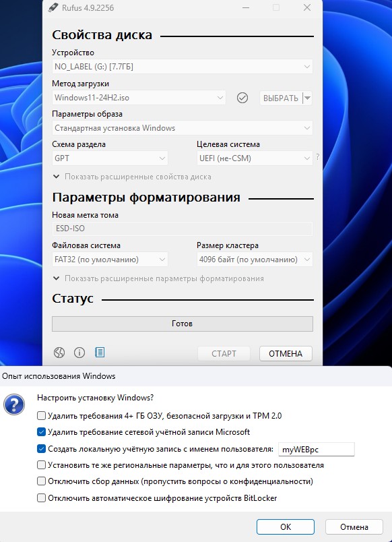Click the username field myWEBpc
Viewport: 392px width, 542px height.
pyautogui.click(x=317, y=450)
